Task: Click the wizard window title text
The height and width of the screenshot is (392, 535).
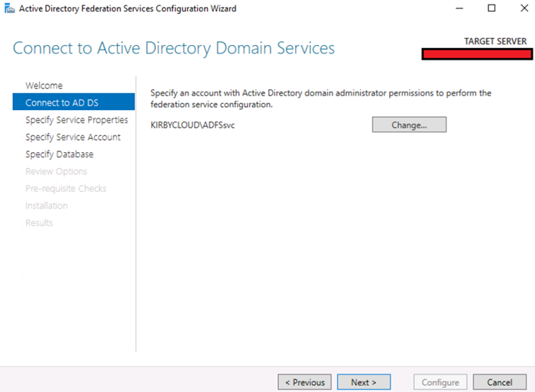Action: coord(128,8)
